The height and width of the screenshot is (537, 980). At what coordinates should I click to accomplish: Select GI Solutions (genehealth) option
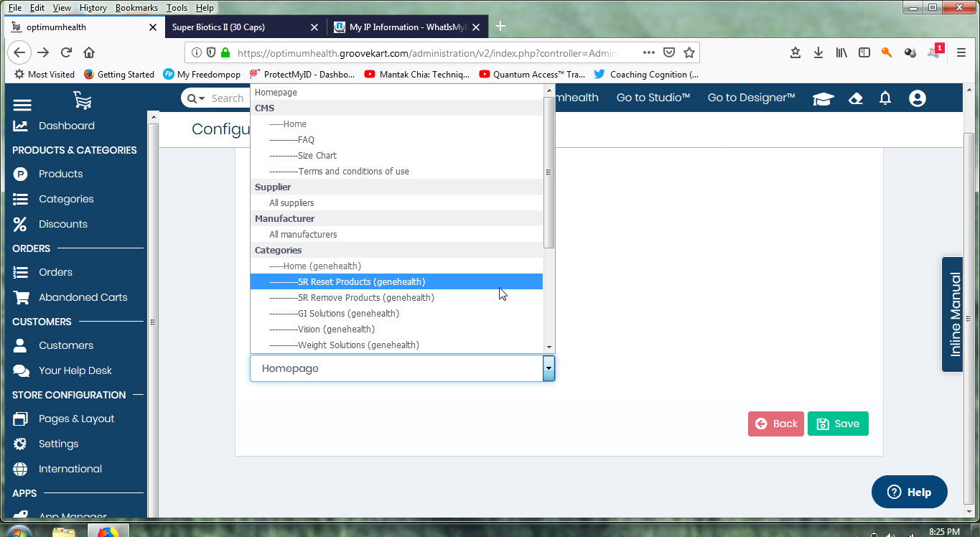point(396,313)
